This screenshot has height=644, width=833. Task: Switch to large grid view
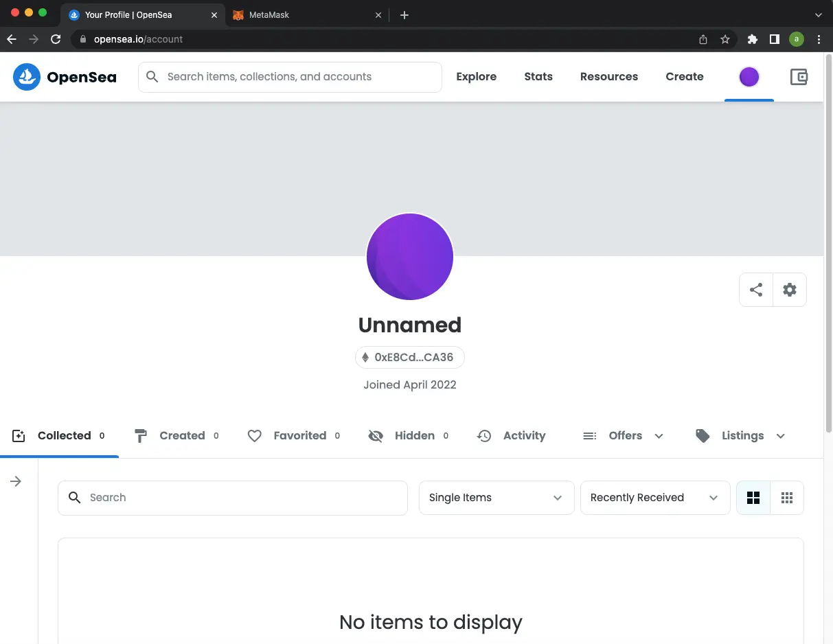point(753,498)
